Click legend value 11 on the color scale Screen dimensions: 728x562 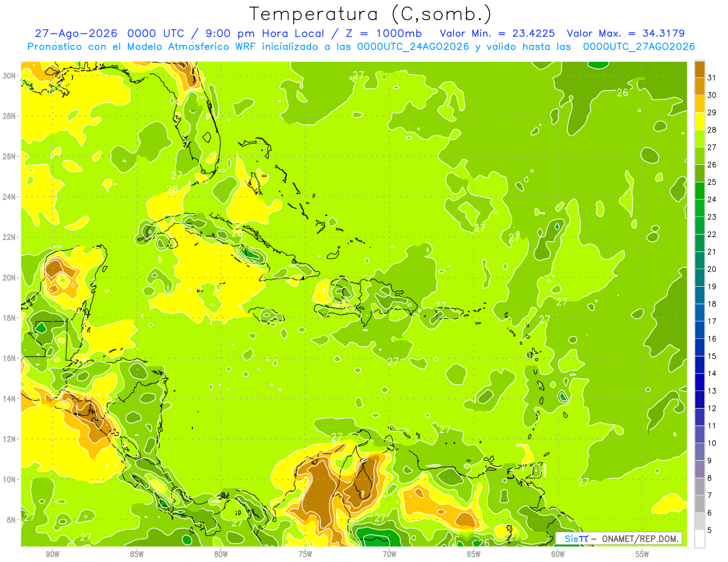coord(712,426)
